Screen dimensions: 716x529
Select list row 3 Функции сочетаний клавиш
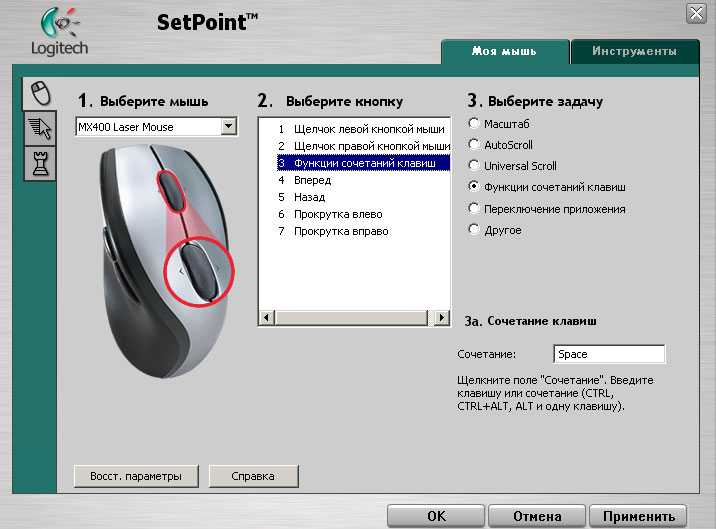[363, 163]
